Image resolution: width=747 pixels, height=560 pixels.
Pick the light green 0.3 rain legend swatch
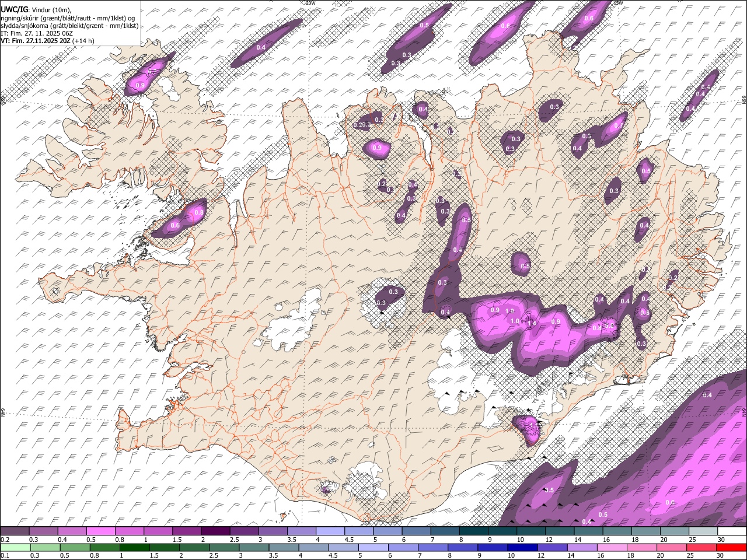[x=46, y=548]
